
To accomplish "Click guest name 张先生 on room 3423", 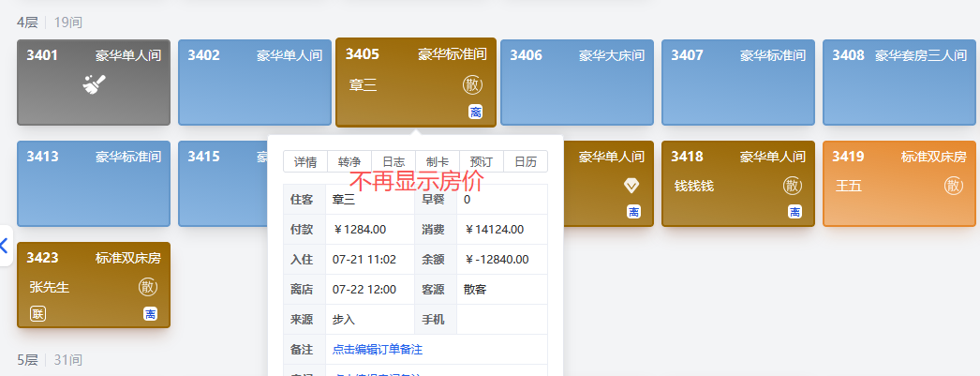I will pos(50,288).
